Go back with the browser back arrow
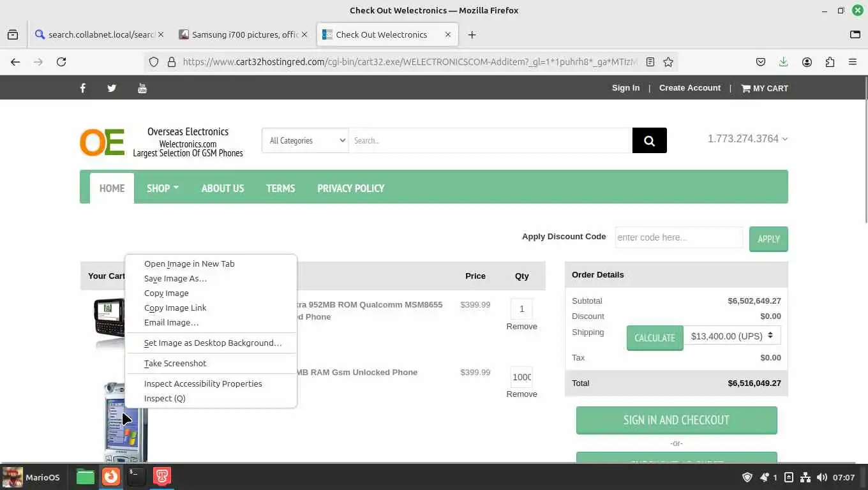This screenshot has width=868, height=490. pyautogui.click(x=15, y=62)
